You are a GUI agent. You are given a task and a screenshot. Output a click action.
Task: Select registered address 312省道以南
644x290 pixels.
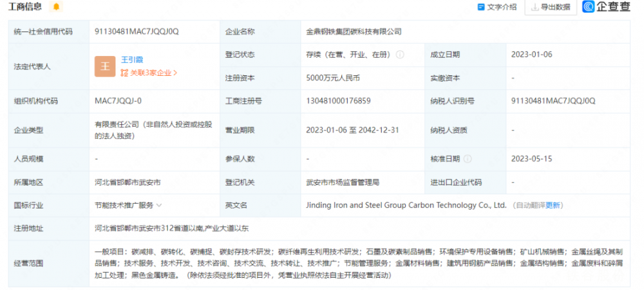click(x=171, y=228)
